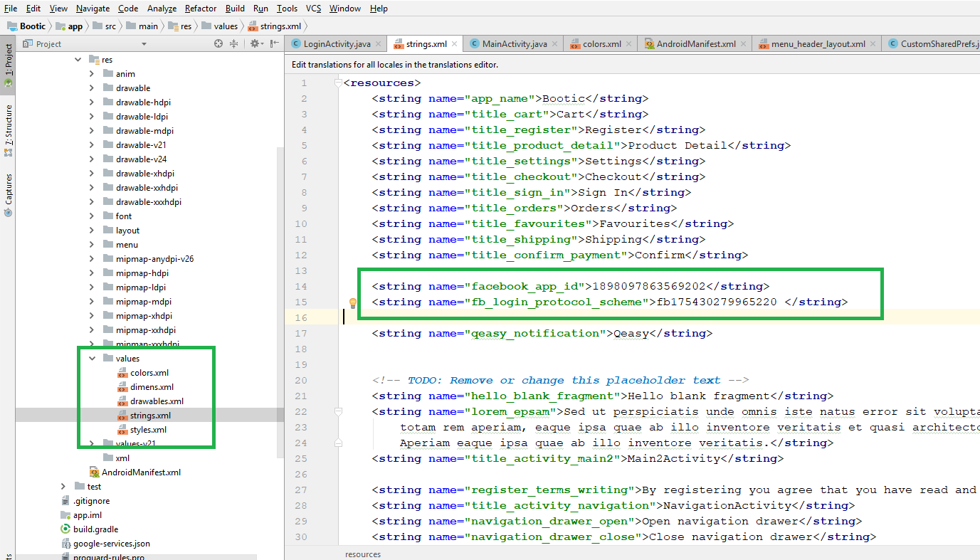The image size is (980, 560).
Task: Expand the layout folder
Action: coord(92,231)
